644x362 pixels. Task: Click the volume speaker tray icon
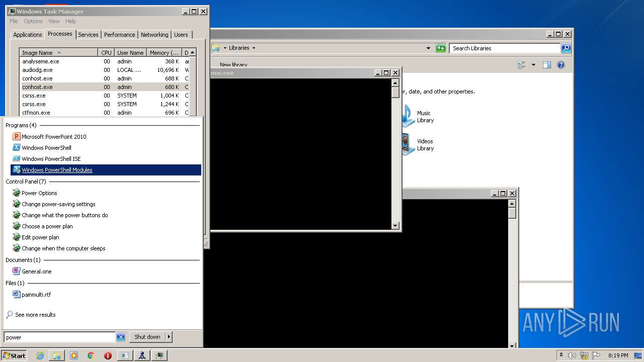click(x=572, y=355)
